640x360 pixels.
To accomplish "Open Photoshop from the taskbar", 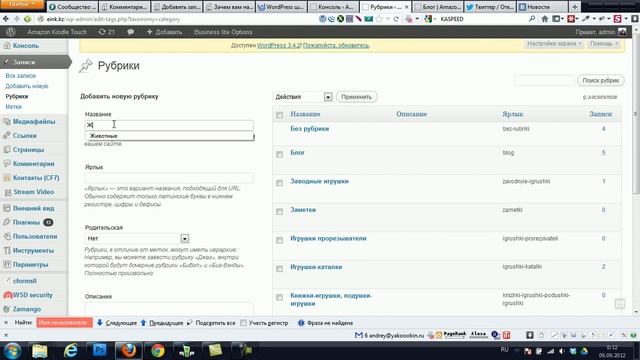I will [100, 350].
